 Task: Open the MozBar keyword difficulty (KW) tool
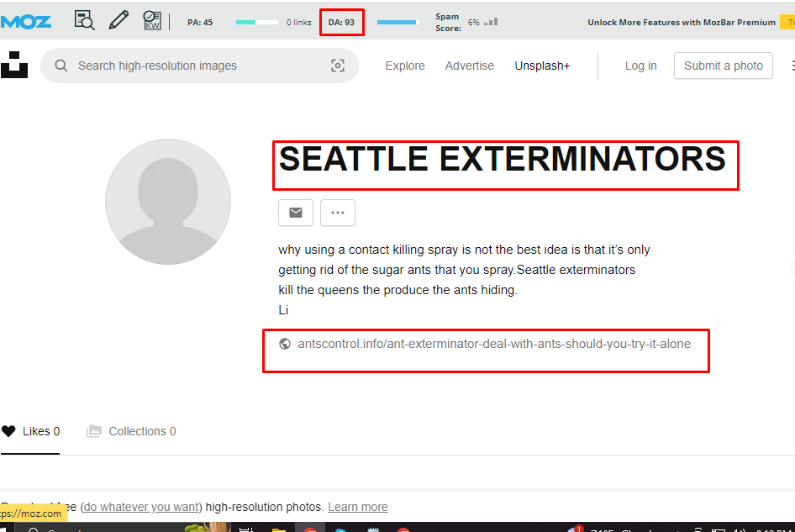click(x=152, y=20)
